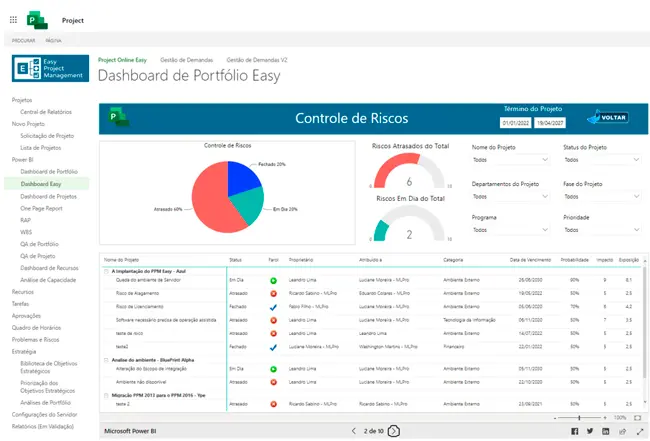Open the PÁGINA ribbon tab

(53, 41)
